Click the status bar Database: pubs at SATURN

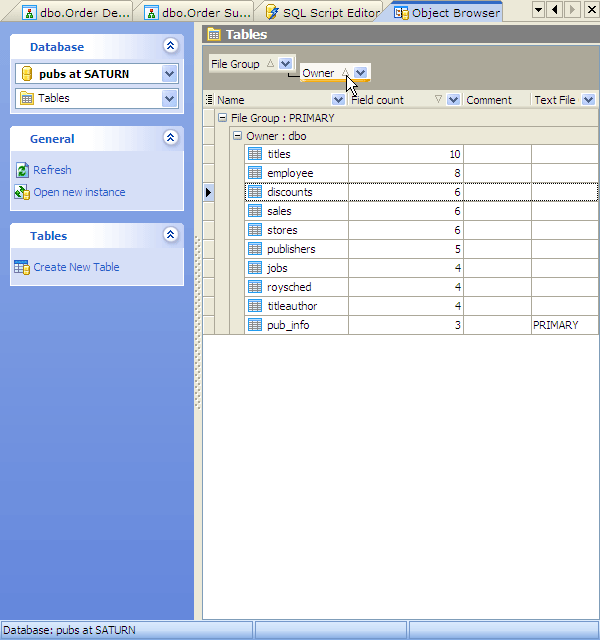click(127, 630)
